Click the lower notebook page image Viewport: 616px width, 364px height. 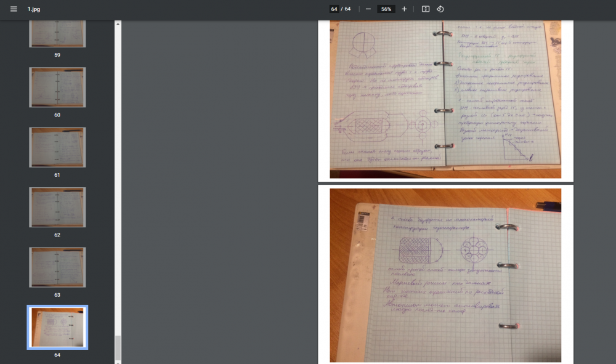[x=445, y=275]
